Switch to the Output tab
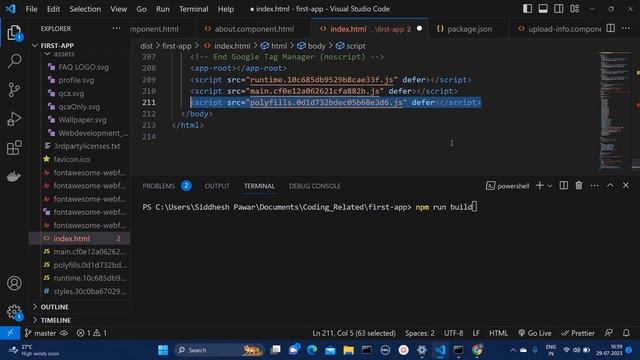Image resolution: width=640 pixels, height=360 pixels. [x=217, y=186]
